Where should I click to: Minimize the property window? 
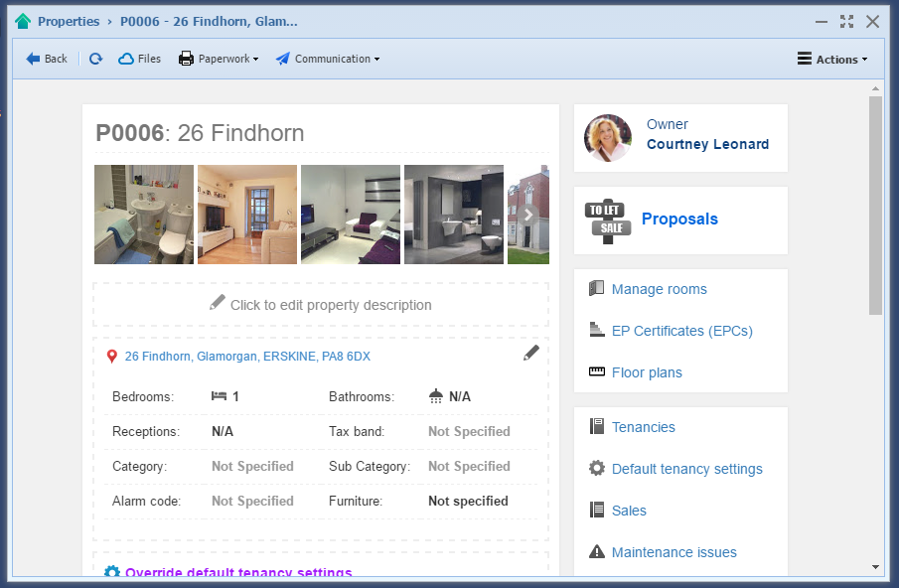click(822, 22)
